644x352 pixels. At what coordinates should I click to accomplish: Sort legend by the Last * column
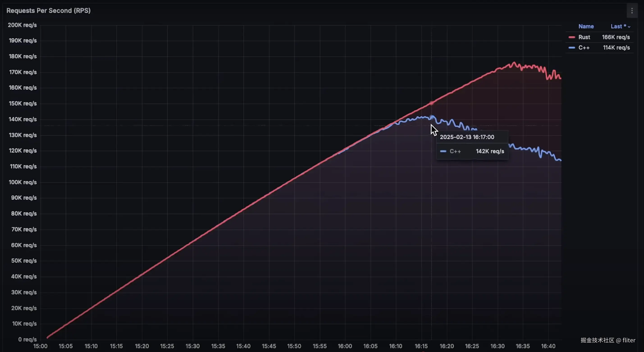pos(618,27)
